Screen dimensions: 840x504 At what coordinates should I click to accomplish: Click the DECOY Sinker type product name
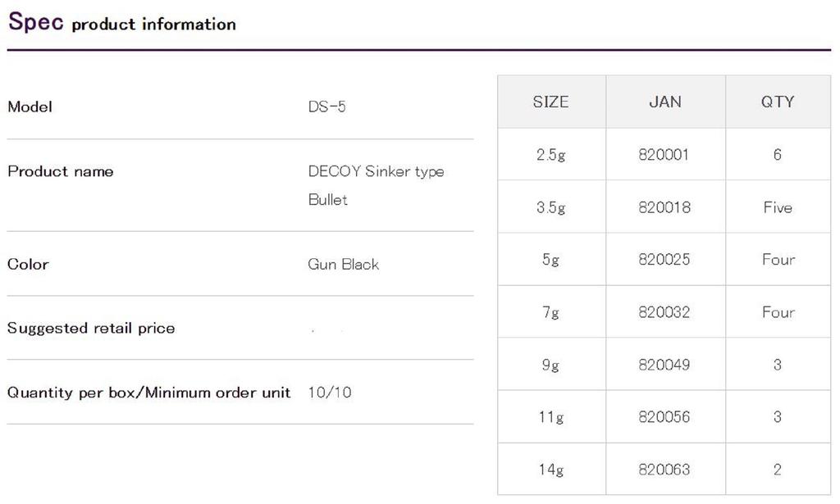(x=376, y=172)
